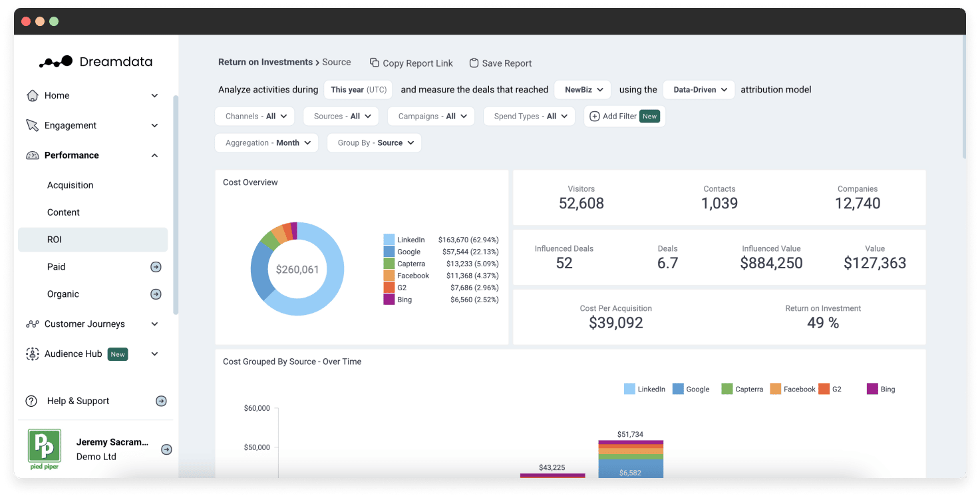Click the Google swatch in Cost Overview legend
980x498 pixels.
coord(389,252)
